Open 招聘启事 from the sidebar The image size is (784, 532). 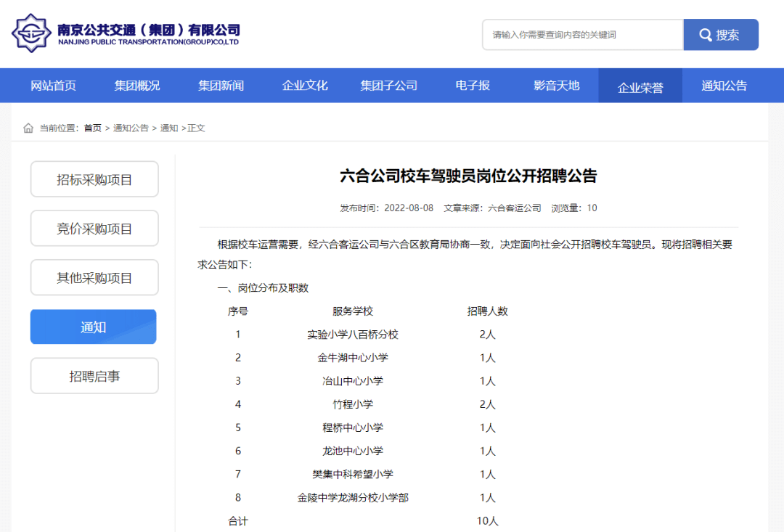click(x=94, y=375)
